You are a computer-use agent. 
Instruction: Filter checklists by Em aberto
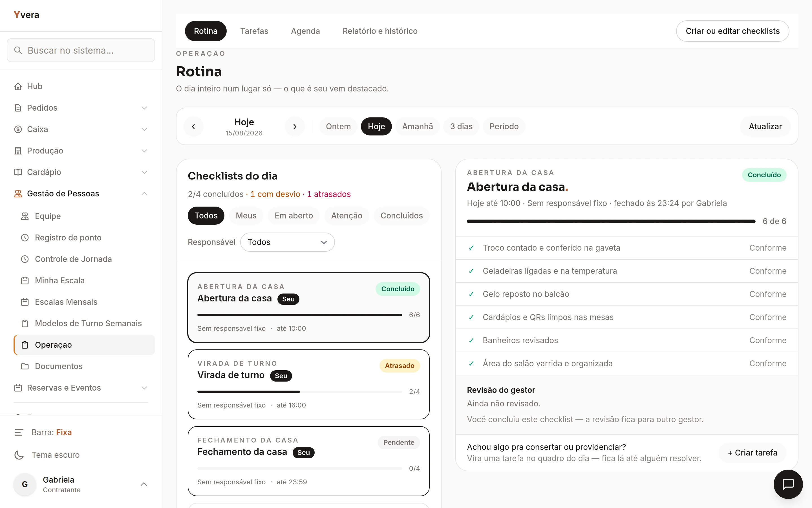(x=294, y=216)
